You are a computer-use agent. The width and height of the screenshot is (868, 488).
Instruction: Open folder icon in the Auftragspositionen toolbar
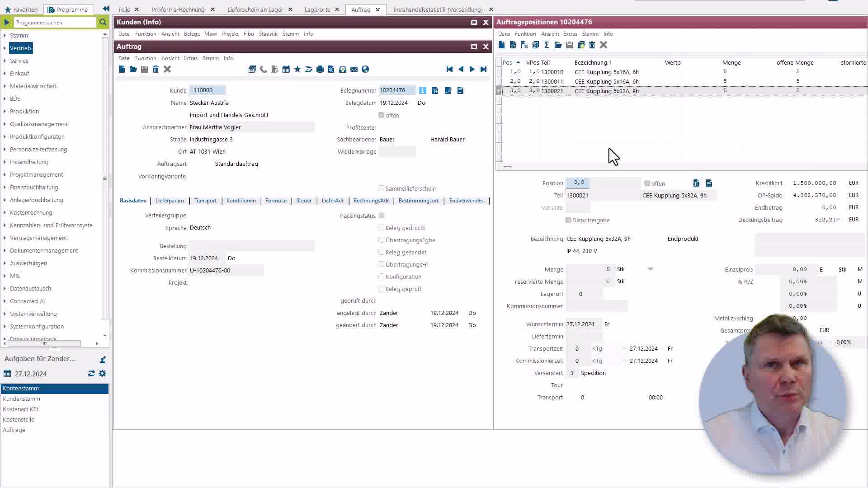(x=558, y=45)
